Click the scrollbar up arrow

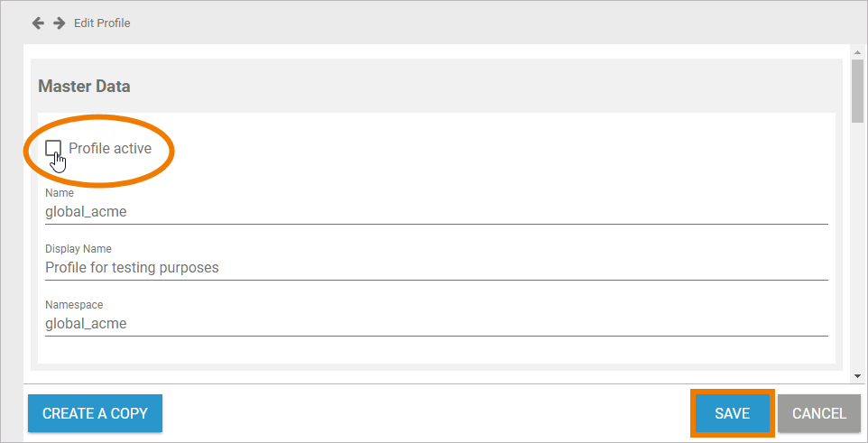coord(857,52)
